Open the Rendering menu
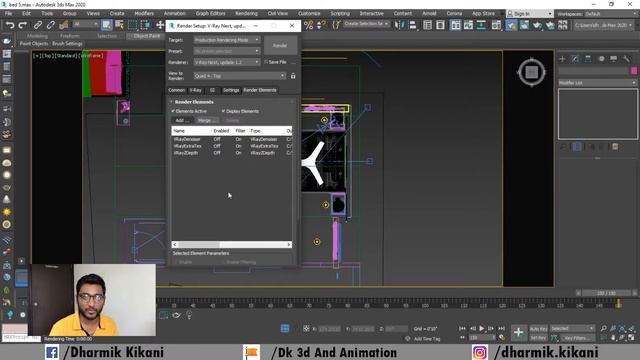640x360 pixels. [246, 13]
